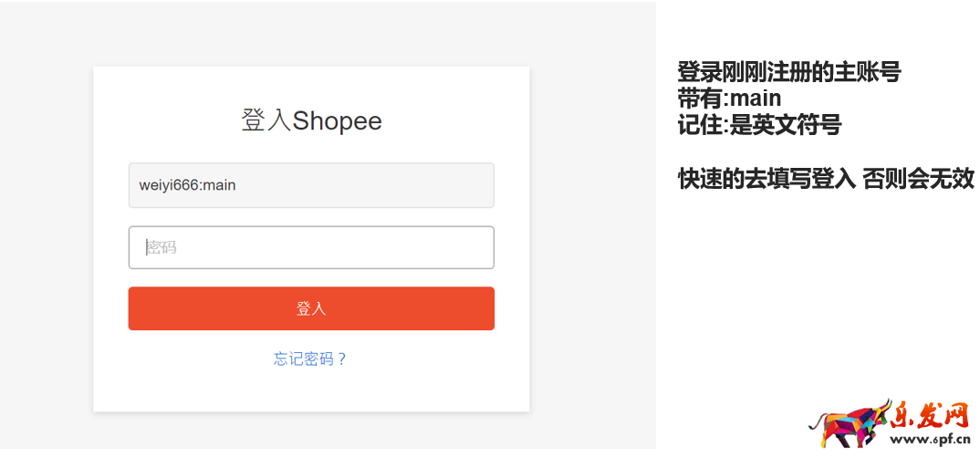Click empty white area below the instructions
980x458 pixels.
pyautogui.click(x=817, y=292)
